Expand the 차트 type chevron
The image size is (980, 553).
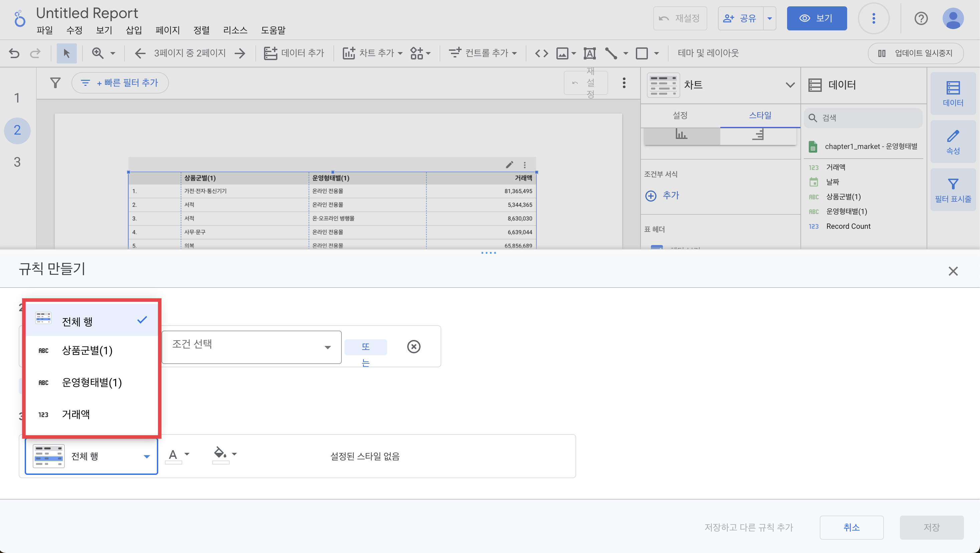790,85
